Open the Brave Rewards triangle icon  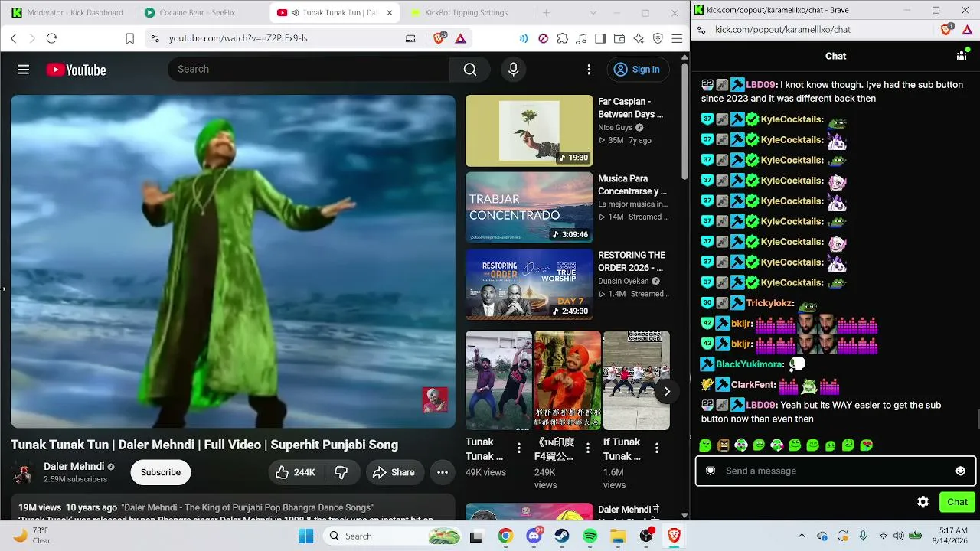point(461,38)
